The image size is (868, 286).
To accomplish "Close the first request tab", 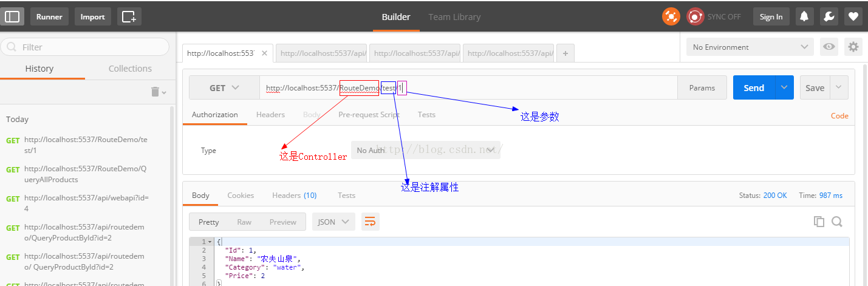I will 264,53.
